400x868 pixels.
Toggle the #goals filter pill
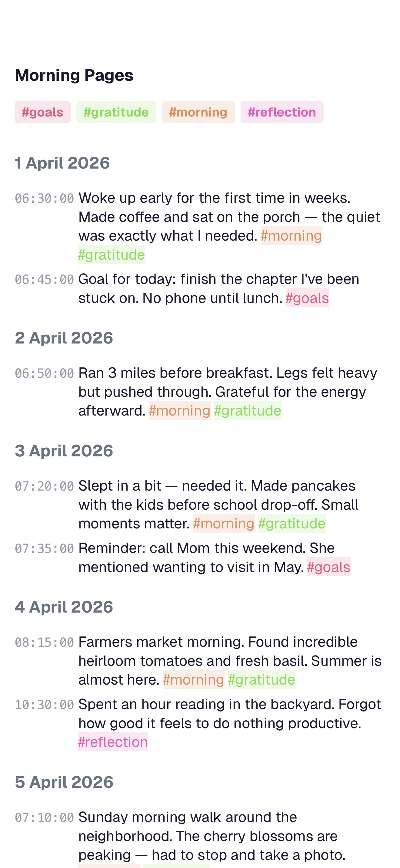(x=42, y=112)
